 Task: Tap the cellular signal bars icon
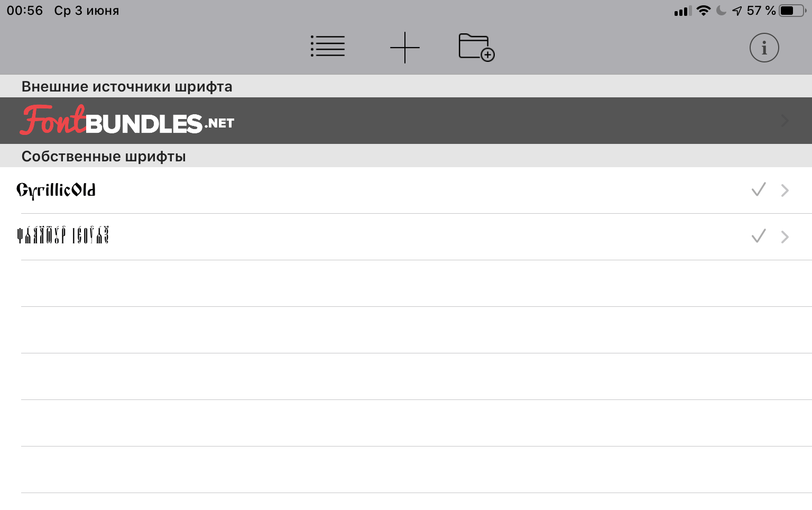pos(682,11)
